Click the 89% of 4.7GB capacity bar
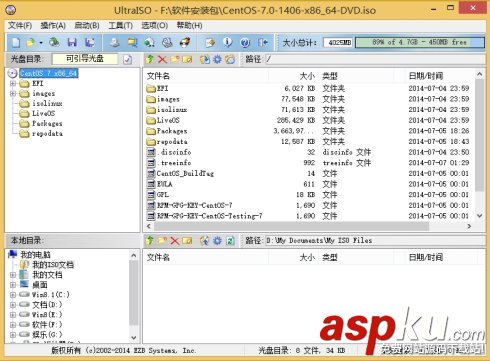Image resolution: width=490 pixels, height=361 pixels. (x=420, y=42)
